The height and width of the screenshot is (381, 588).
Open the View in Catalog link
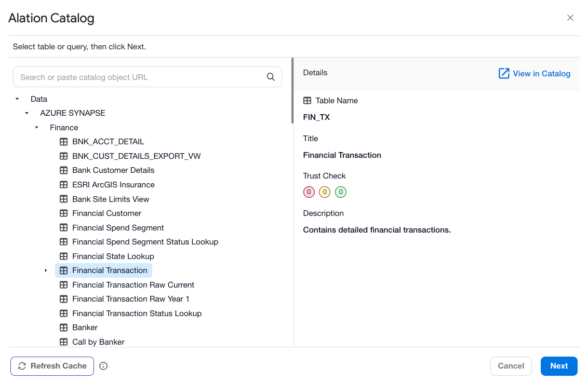[534, 73]
